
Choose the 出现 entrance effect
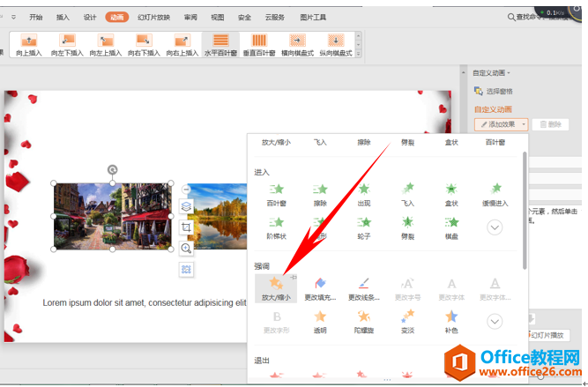364,195
